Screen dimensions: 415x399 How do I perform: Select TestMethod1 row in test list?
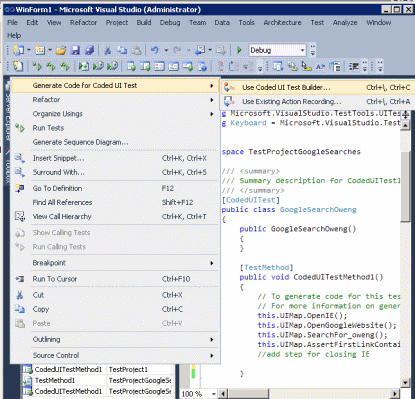pos(97,380)
